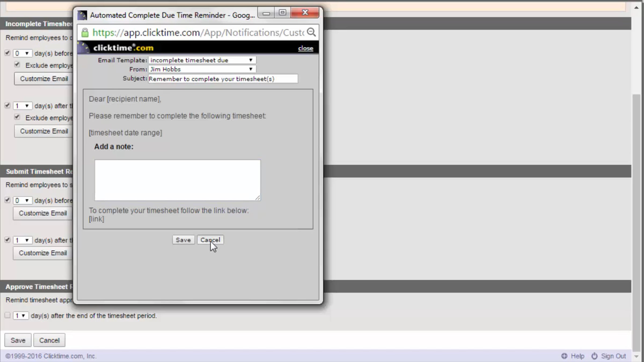The image size is (644, 362).
Task: Click the Help icon in footer
Action: (x=564, y=356)
